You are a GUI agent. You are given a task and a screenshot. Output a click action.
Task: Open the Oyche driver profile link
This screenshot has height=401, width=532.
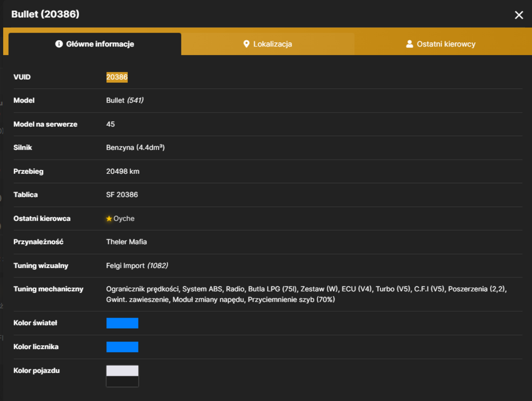tap(124, 219)
